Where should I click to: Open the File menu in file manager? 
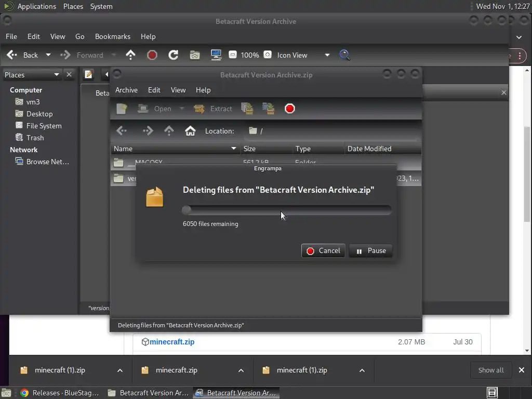pyautogui.click(x=11, y=36)
